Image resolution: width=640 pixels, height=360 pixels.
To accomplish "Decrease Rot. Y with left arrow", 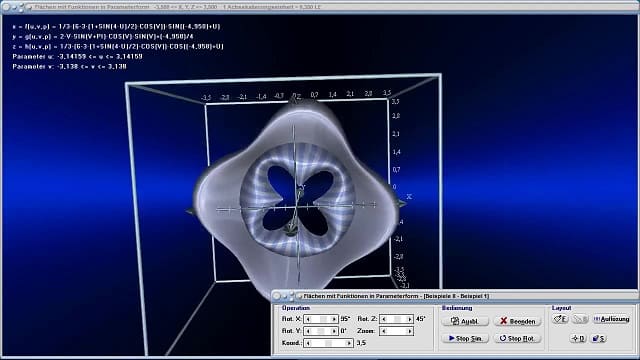I will (x=308, y=331).
